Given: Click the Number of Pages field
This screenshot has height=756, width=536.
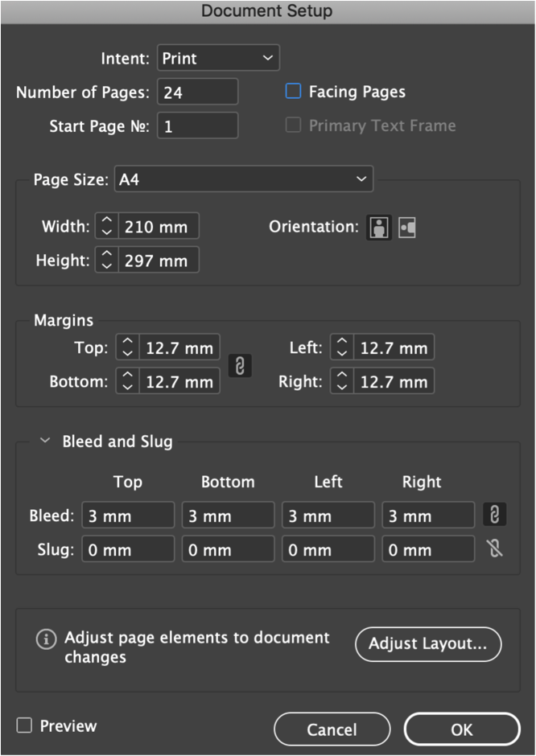Looking at the screenshot, I should point(198,92).
